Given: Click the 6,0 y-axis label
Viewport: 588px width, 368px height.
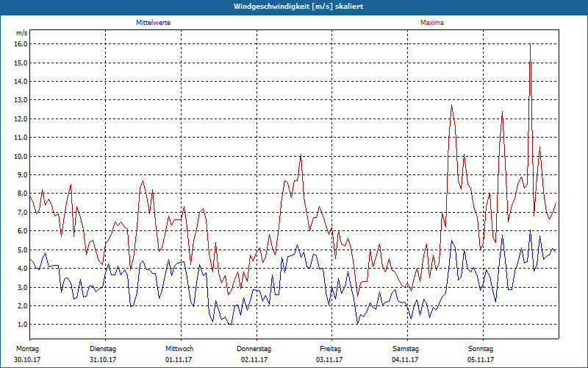Looking at the screenshot, I should pyautogui.click(x=23, y=231).
